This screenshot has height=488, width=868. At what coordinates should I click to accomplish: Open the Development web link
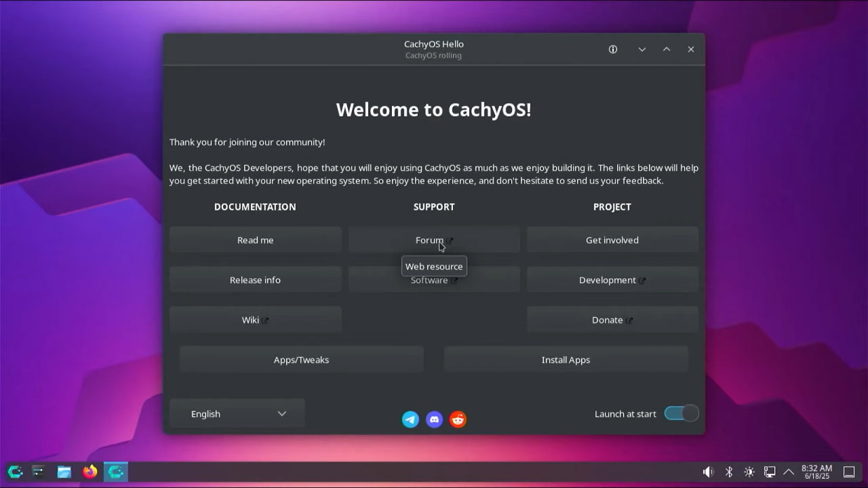point(612,280)
